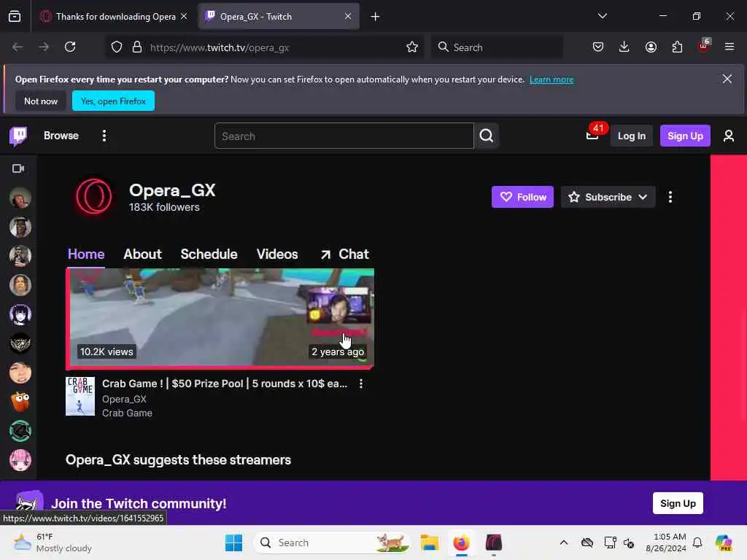Open File Explorer from taskbar

(x=429, y=542)
